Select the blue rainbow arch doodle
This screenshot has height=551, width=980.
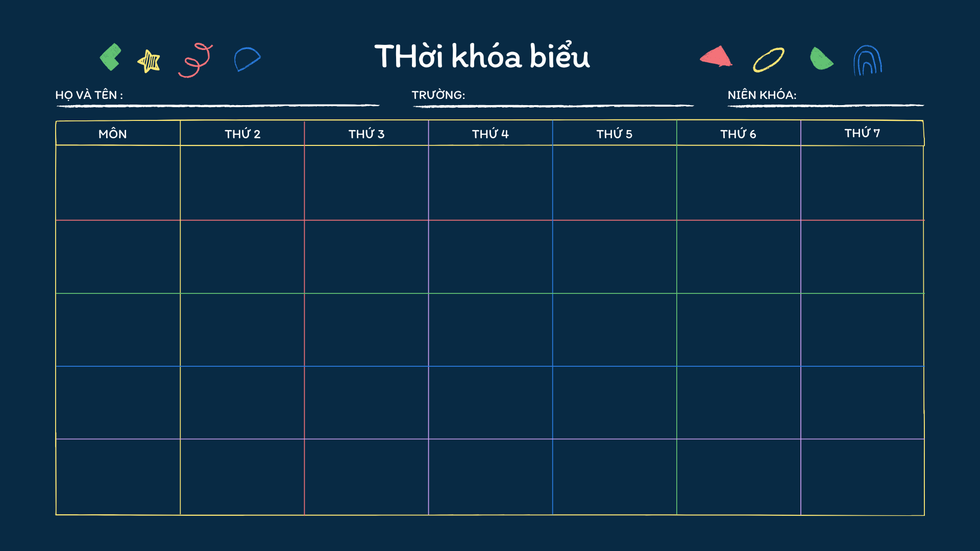(x=868, y=60)
